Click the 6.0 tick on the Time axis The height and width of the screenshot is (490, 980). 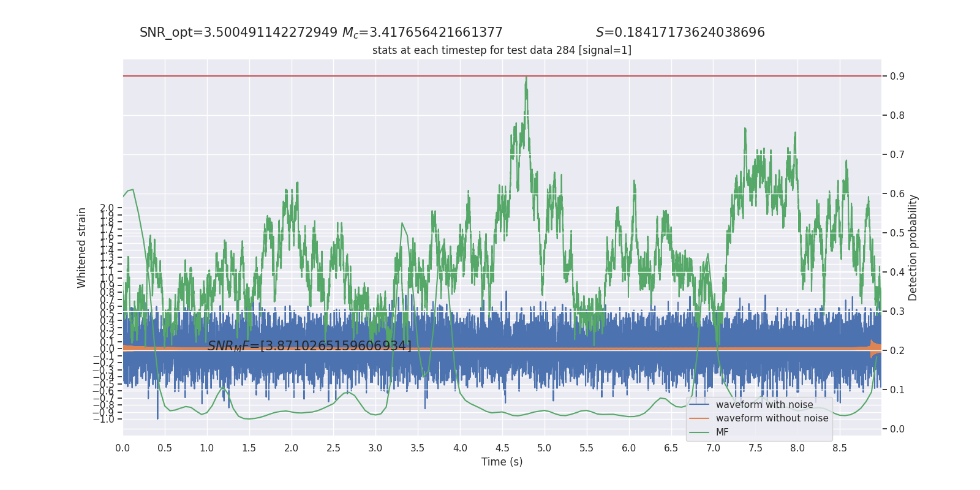tap(629, 448)
